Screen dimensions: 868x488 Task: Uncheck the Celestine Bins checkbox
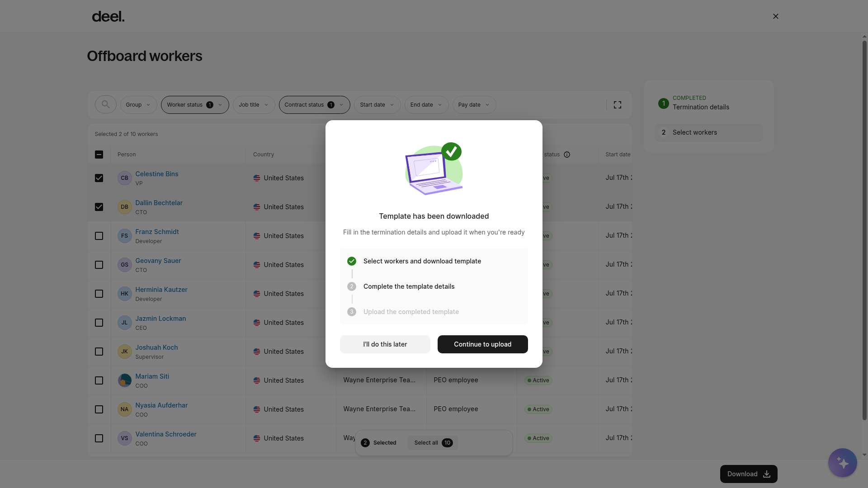(99, 178)
